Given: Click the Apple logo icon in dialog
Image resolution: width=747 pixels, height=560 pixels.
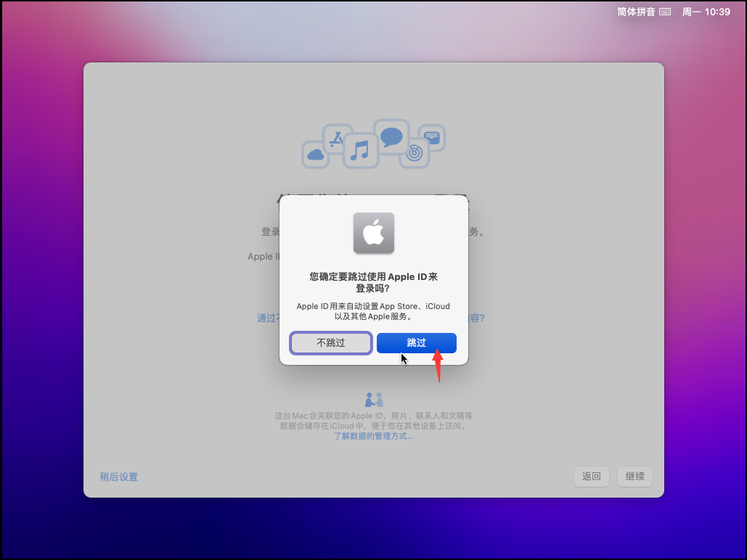Looking at the screenshot, I should pos(373,233).
